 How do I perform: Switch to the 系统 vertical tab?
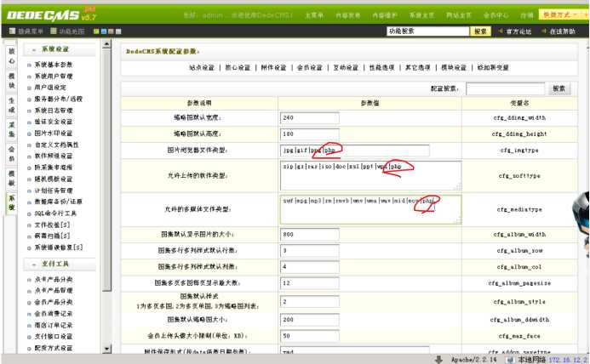[12, 202]
